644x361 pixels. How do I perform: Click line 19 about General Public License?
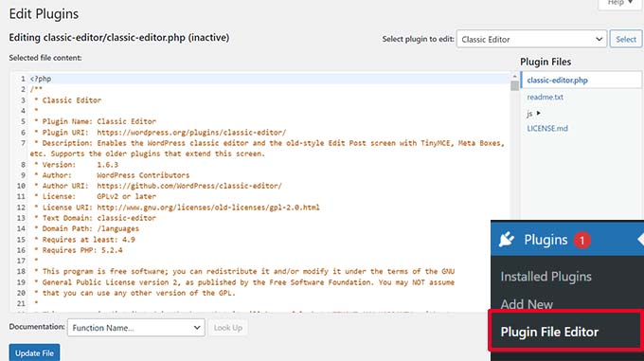pyautogui.click(x=244, y=282)
